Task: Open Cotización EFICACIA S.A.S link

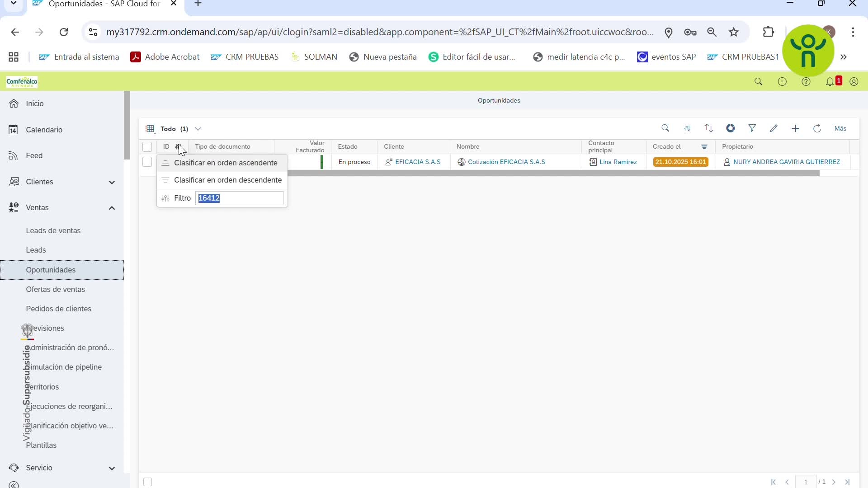Action: click(x=506, y=162)
